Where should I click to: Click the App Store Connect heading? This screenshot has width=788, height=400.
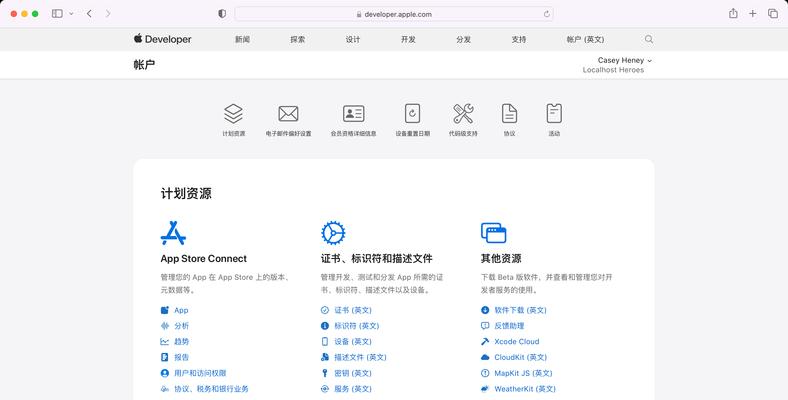204,258
